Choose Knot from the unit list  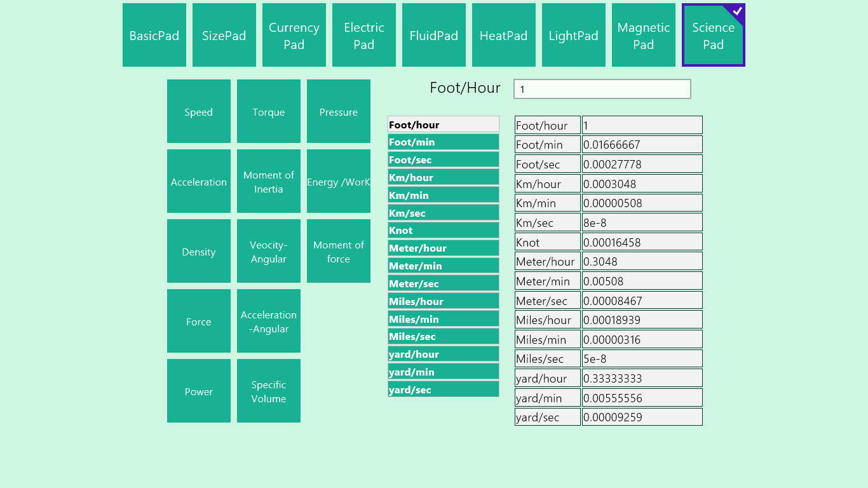pos(443,230)
